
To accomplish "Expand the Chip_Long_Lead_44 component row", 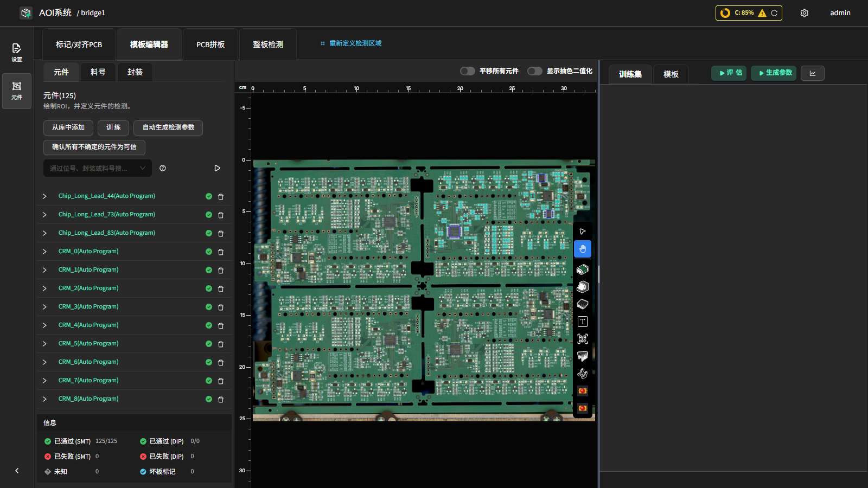I will click(x=44, y=196).
